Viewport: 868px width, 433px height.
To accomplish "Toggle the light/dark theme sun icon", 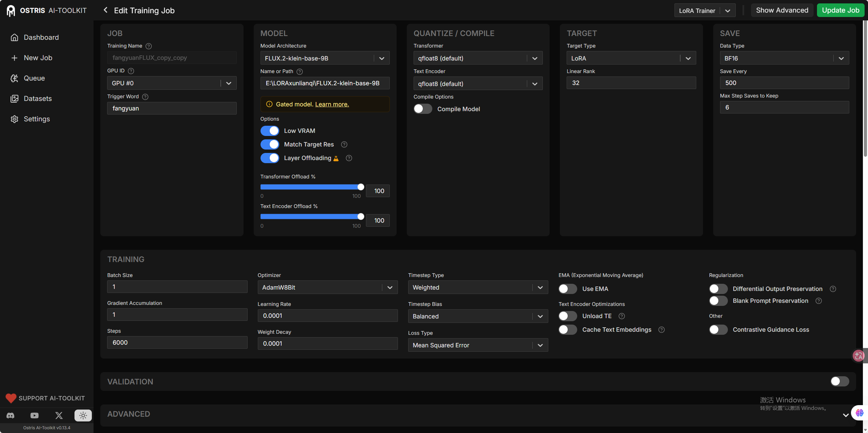I will (x=83, y=415).
